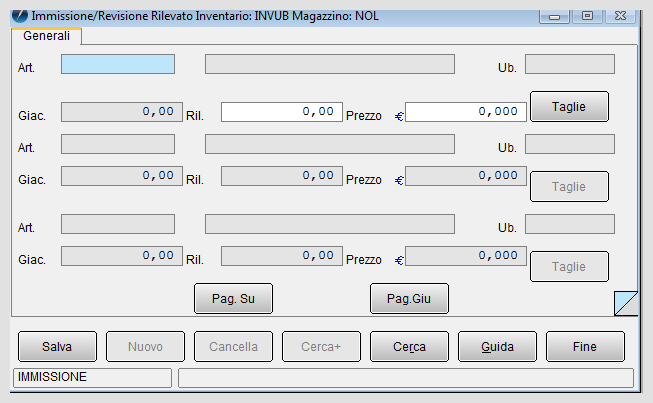Open the enabled Taglie button
The width and height of the screenshot is (653, 403).
coord(569,107)
